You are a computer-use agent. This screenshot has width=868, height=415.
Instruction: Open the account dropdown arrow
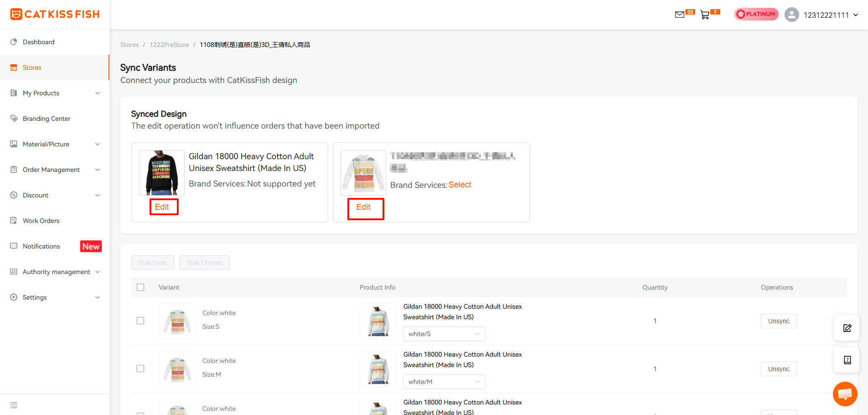pyautogui.click(x=856, y=15)
